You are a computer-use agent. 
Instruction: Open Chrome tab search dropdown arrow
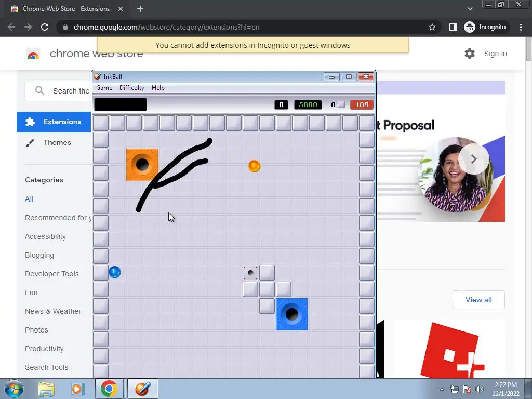470,9
